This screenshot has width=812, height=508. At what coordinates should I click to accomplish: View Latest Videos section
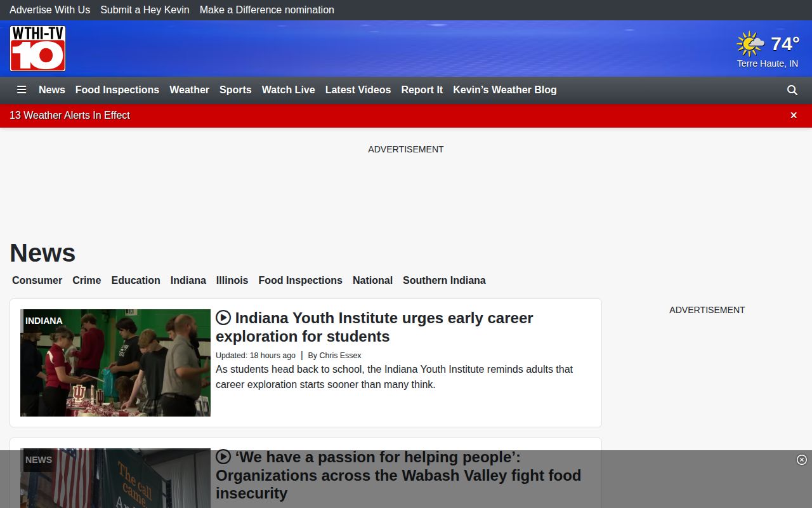tap(358, 90)
